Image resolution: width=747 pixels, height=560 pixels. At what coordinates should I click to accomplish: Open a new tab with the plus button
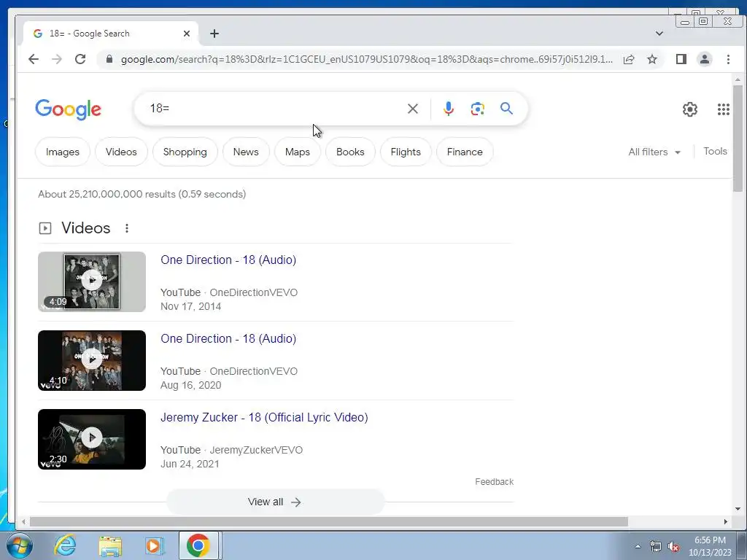coord(214,34)
